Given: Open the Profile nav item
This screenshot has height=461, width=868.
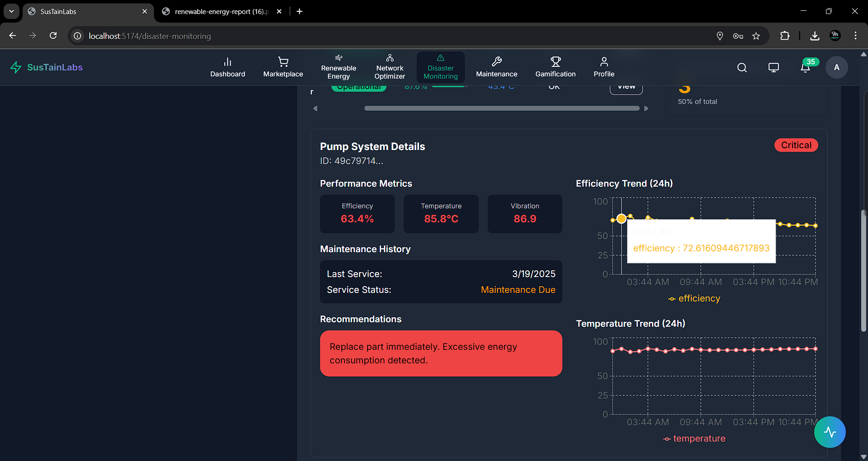Looking at the screenshot, I should [604, 67].
